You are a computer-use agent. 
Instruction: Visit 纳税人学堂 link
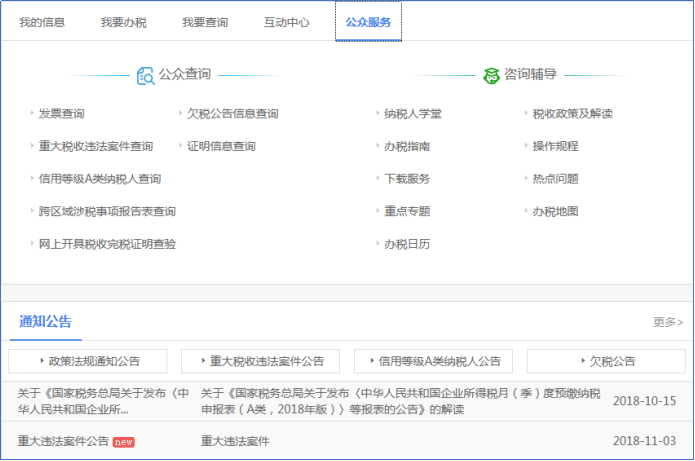[412, 114]
